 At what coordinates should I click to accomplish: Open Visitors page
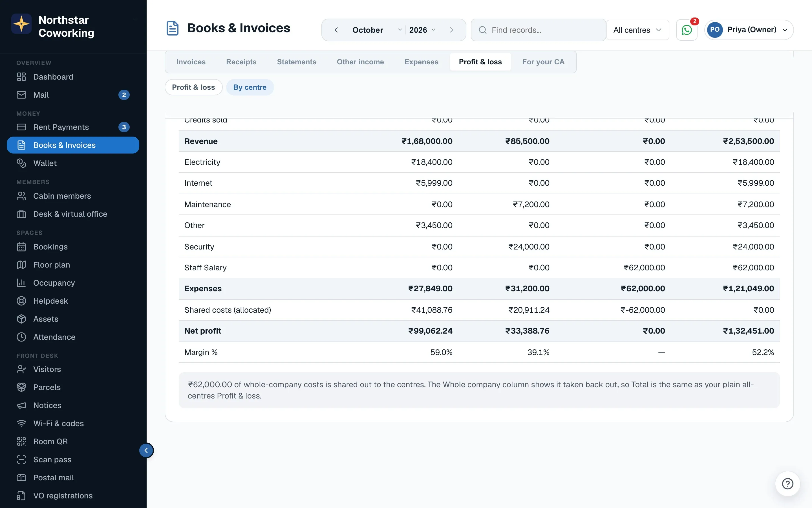73,369
